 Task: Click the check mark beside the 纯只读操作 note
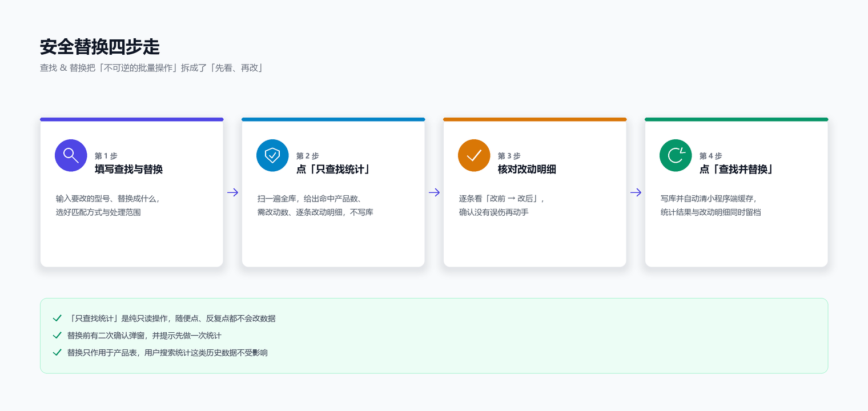[x=57, y=318]
